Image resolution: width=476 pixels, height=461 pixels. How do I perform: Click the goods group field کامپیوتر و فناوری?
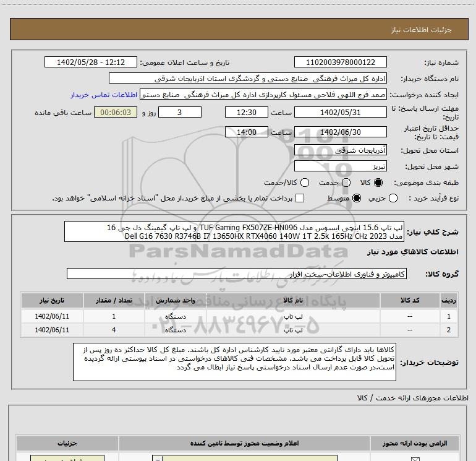[x=237, y=274]
